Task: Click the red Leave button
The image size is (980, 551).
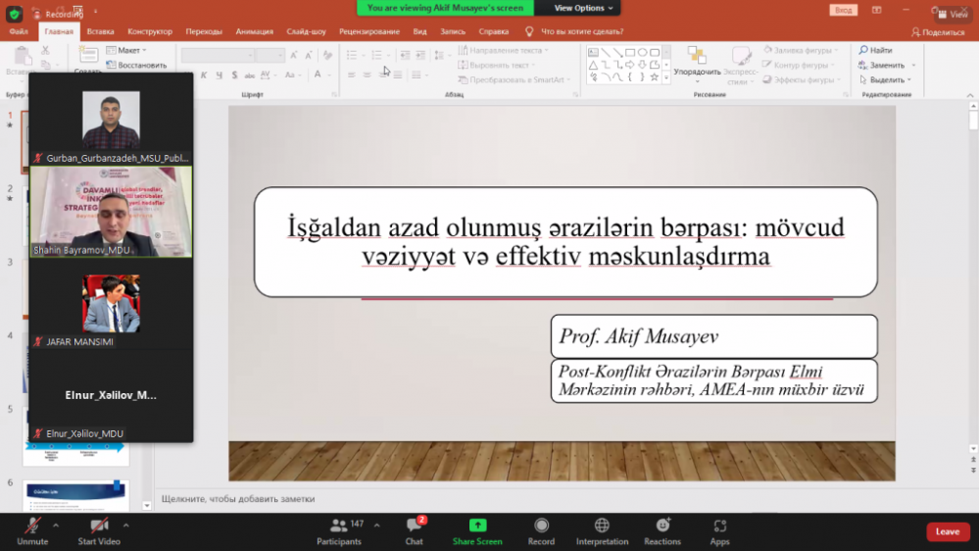Action: click(948, 531)
